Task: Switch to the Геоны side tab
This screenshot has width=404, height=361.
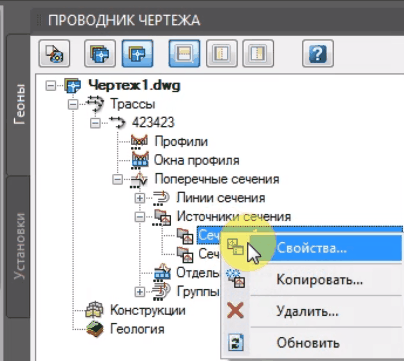Action: pyautogui.click(x=19, y=104)
